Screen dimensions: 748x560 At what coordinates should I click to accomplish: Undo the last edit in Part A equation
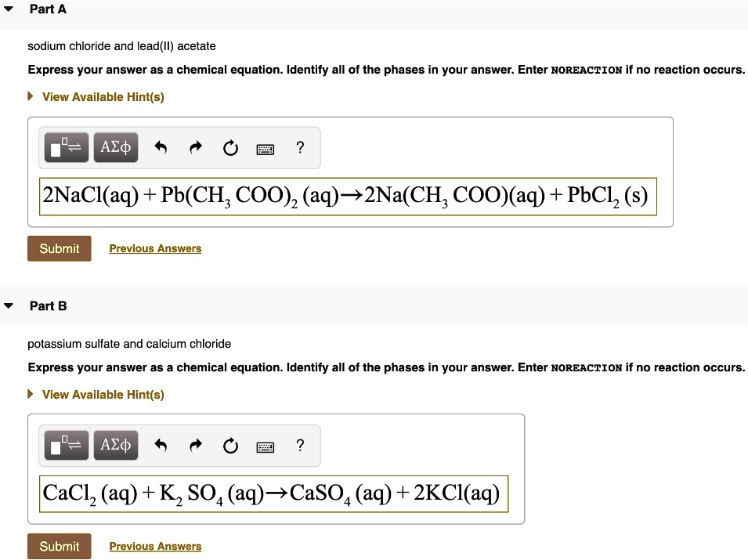point(161,147)
